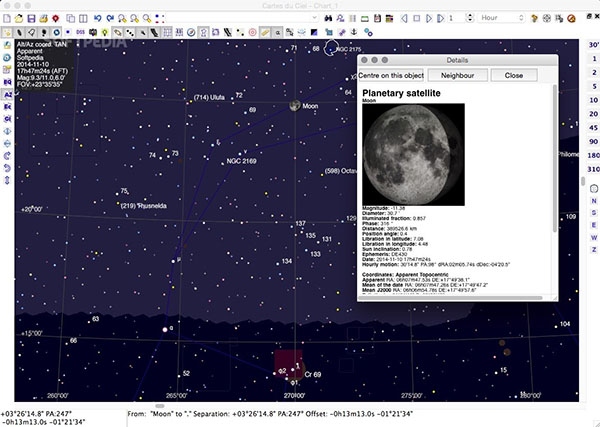Open the time unit Hour dropdown
The width and height of the screenshot is (600, 427).
click(x=502, y=18)
